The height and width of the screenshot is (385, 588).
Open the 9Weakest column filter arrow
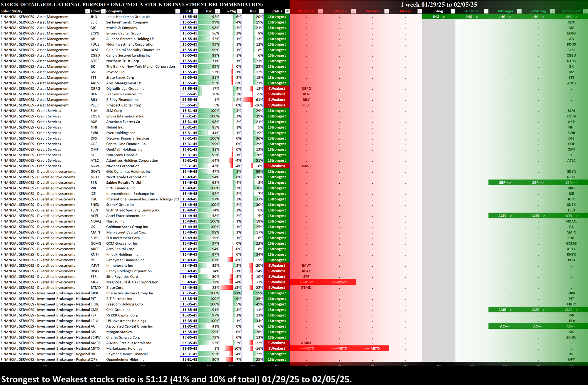click(320, 11)
